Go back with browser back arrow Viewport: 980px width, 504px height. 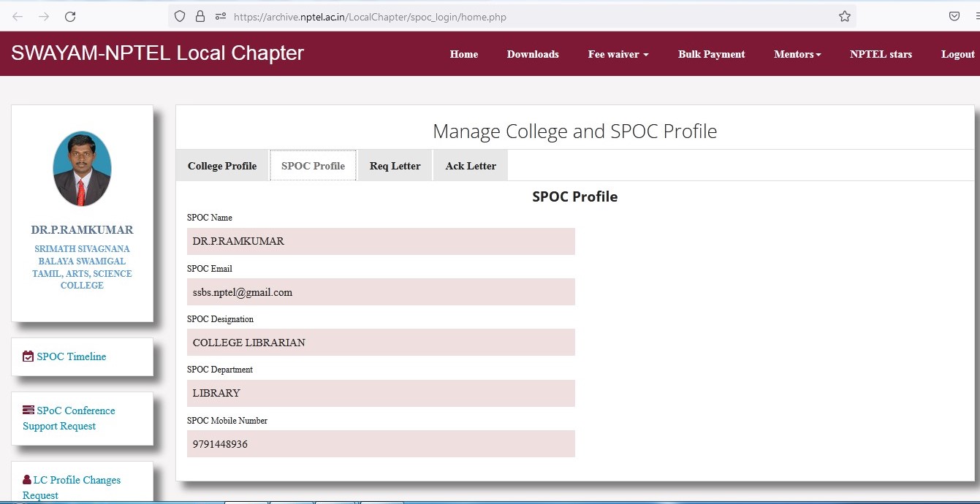pyautogui.click(x=18, y=16)
